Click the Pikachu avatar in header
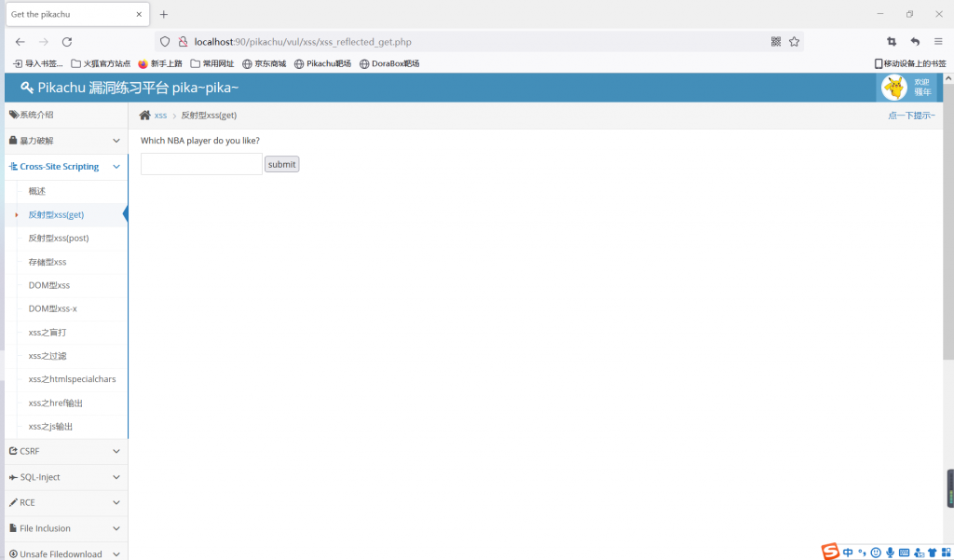 pos(893,87)
